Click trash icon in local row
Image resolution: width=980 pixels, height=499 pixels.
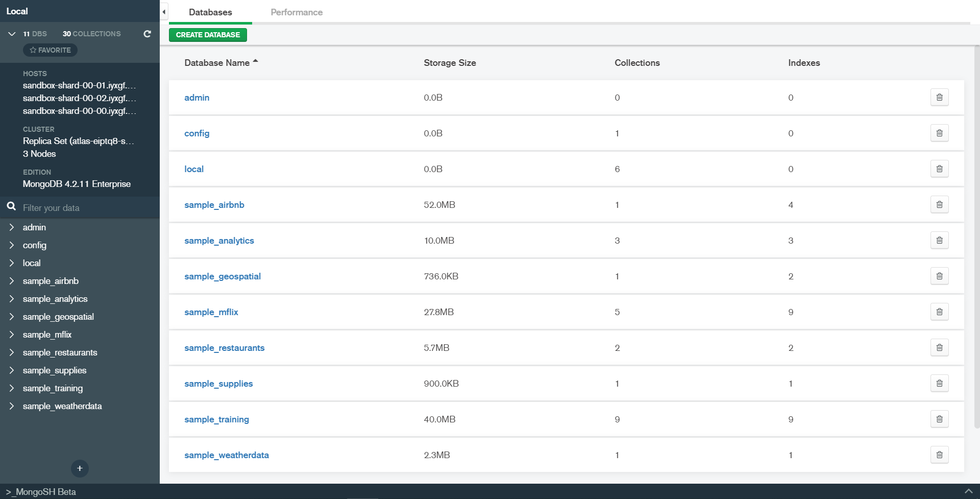pyautogui.click(x=939, y=169)
